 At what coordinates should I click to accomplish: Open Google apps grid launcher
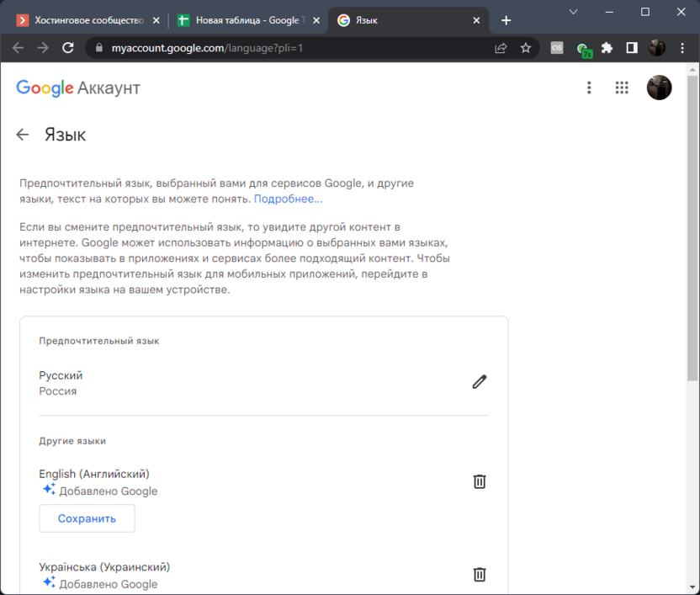point(622,88)
